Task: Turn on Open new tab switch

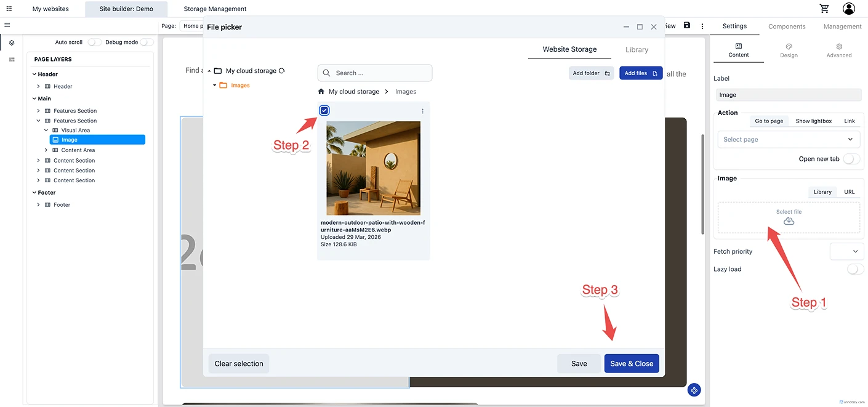Action: (x=851, y=159)
